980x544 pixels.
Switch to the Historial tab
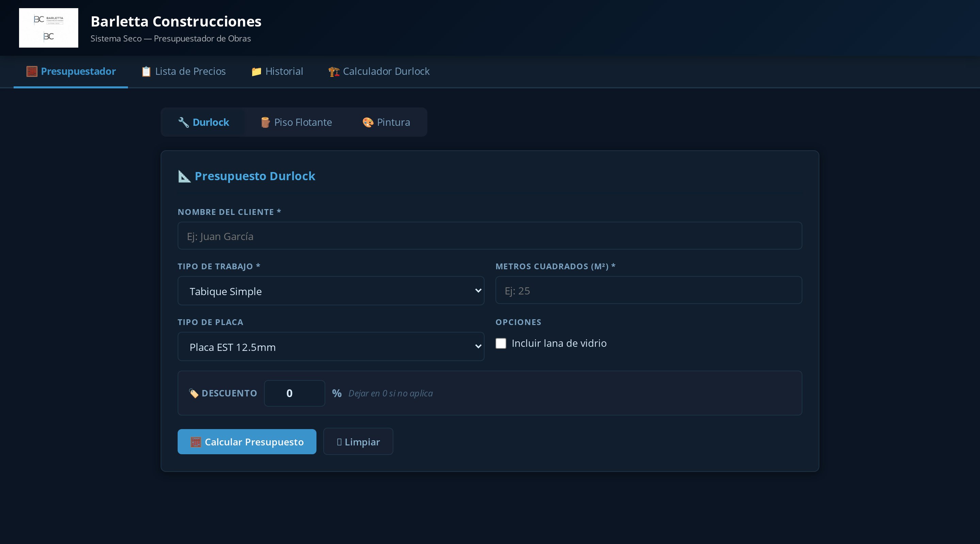click(277, 71)
